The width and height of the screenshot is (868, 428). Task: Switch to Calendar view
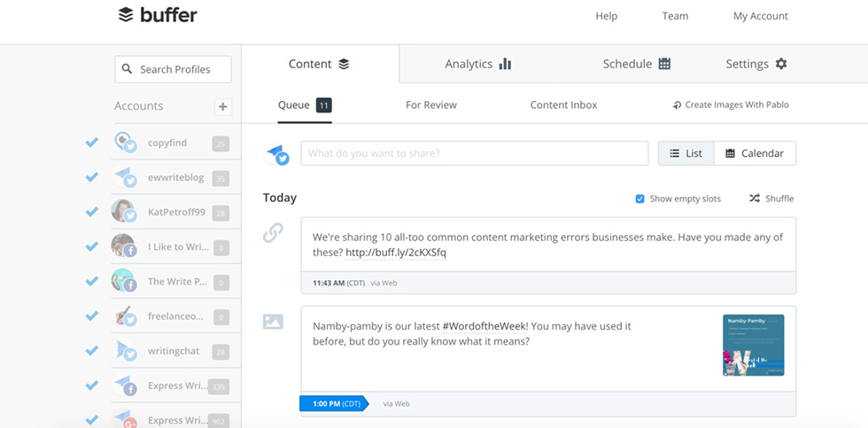point(755,153)
